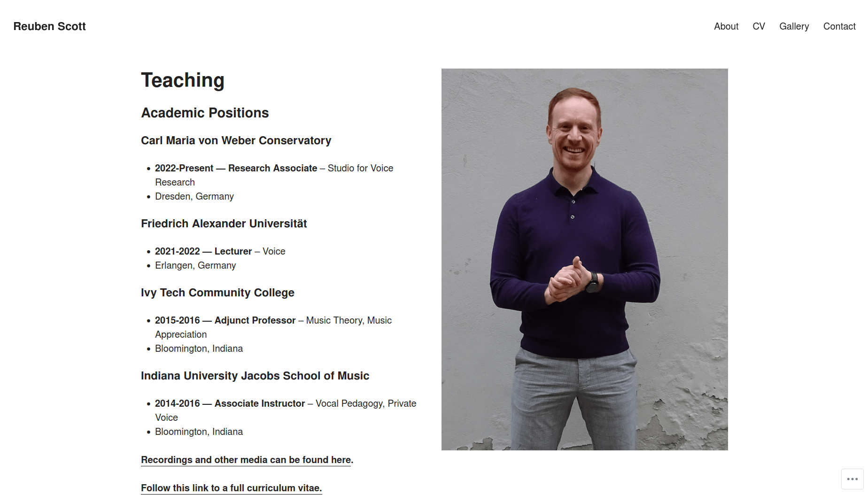The height and width of the screenshot is (495, 868).
Task: Click the Ivy Tech Community College heading
Action: 217,293
